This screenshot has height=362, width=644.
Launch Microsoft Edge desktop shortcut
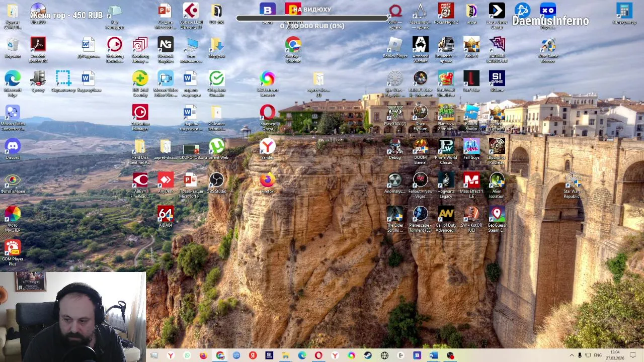[x=13, y=83]
